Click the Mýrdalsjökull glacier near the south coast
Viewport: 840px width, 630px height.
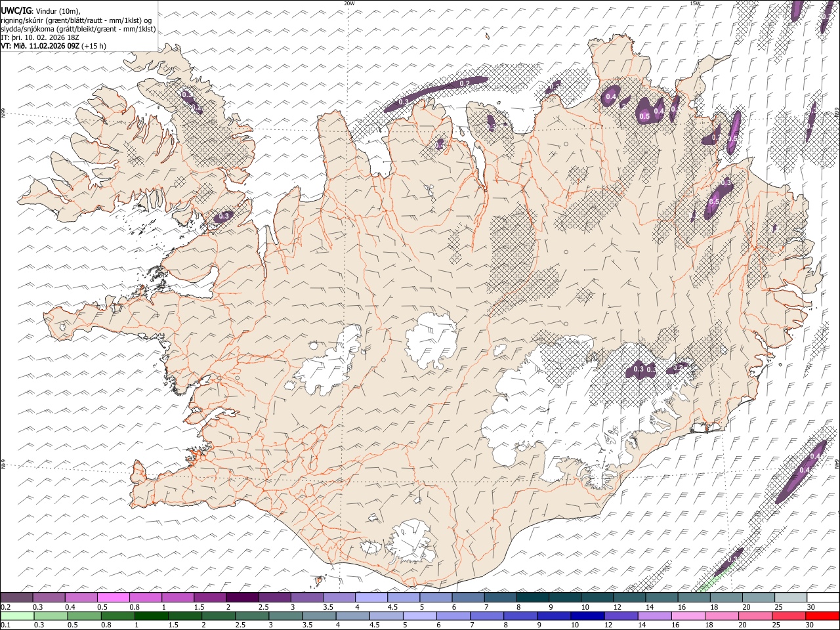coord(411,541)
